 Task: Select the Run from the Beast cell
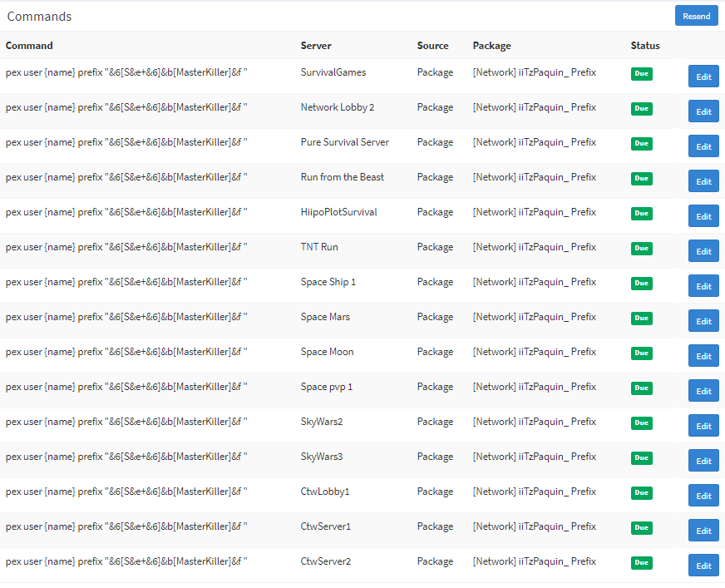pos(343,177)
